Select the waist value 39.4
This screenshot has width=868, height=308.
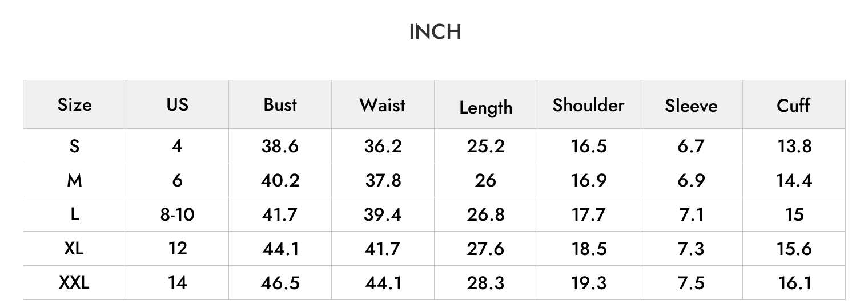383,214
